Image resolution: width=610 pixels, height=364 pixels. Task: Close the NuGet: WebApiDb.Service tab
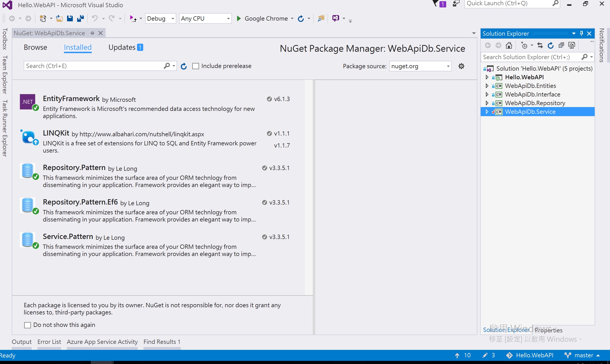click(101, 33)
